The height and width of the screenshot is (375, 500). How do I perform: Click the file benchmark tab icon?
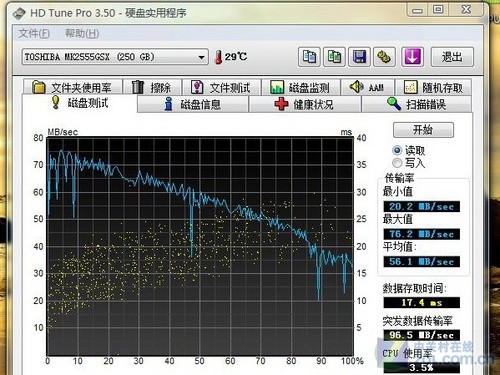tap(197, 87)
